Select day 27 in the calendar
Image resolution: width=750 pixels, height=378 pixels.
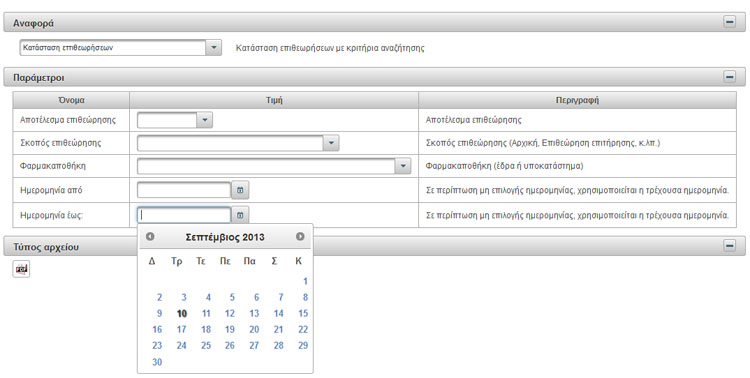coord(254,345)
